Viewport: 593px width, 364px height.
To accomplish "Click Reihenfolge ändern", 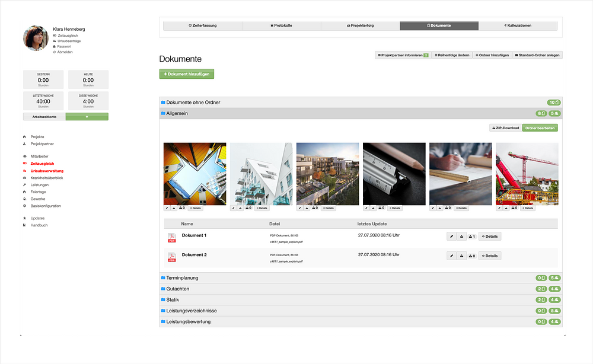I will (x=452, y=55).
